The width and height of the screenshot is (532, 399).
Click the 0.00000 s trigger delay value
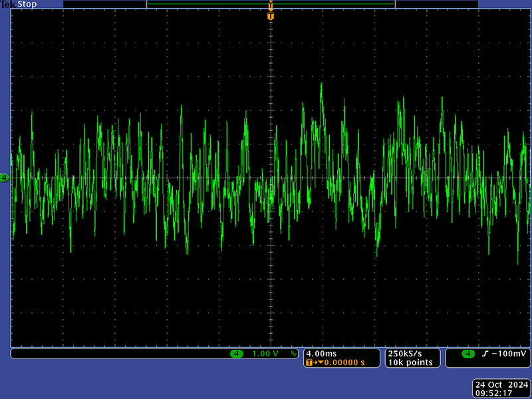[x=343, y=363]
